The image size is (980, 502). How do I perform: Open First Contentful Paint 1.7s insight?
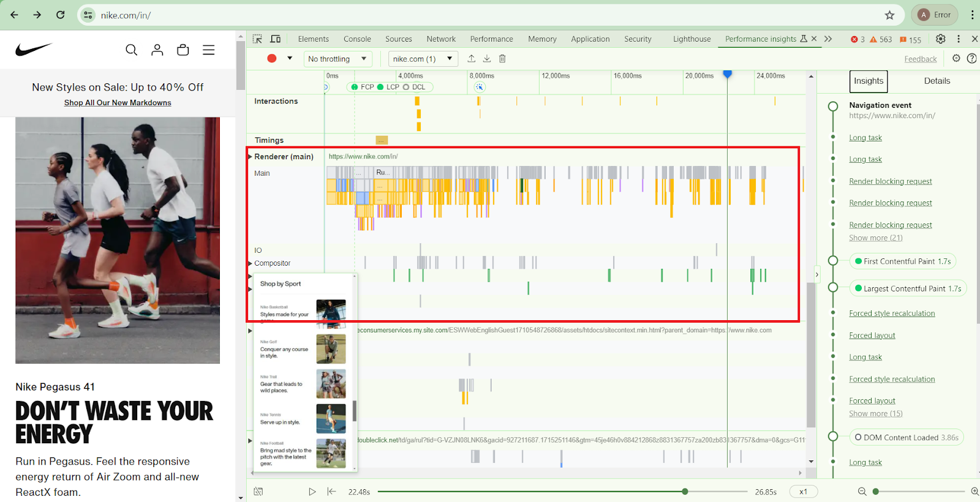pos(903,261)
